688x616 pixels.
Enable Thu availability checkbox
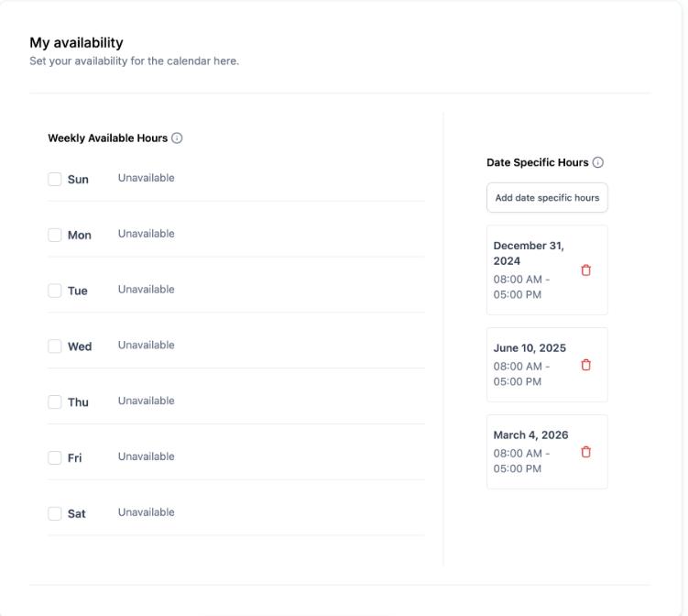(x=55, y=402)
